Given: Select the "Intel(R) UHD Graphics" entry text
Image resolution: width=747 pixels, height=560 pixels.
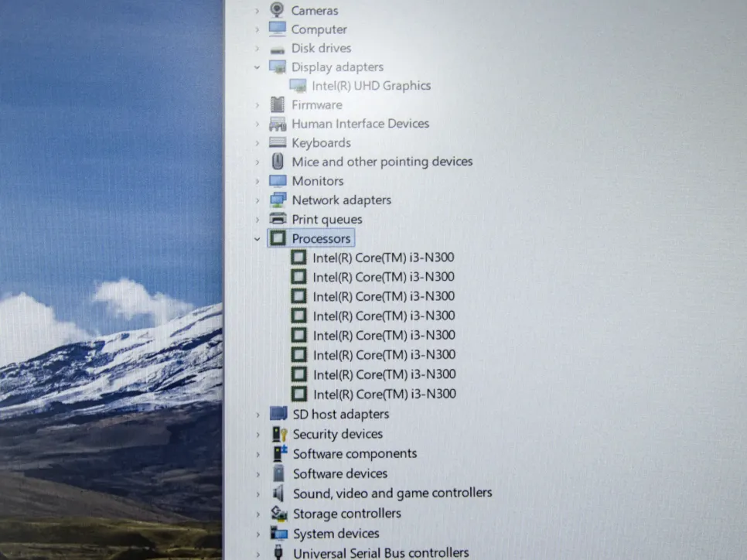Looking at the screenshot, I should coord(371,86).
